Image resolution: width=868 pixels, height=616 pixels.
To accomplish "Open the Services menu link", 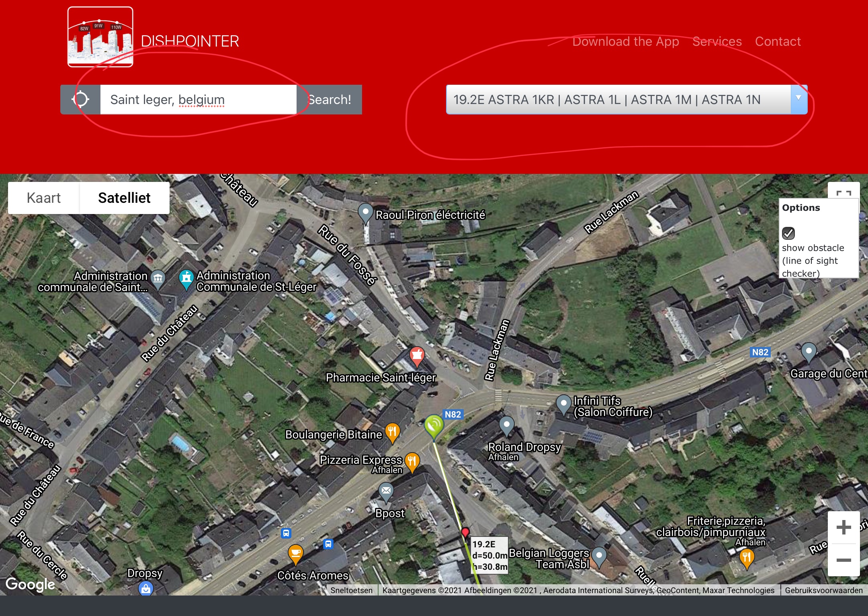I will [717, 41].
